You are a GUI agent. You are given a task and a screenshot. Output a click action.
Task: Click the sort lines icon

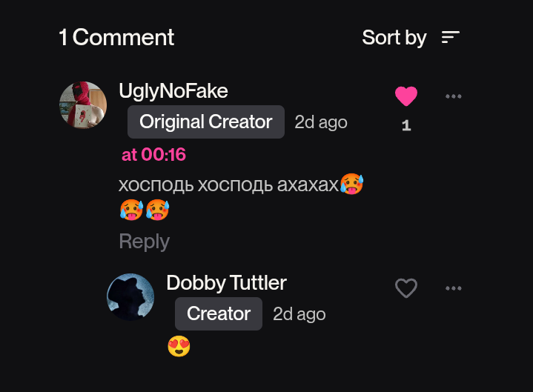pos(451,37)
